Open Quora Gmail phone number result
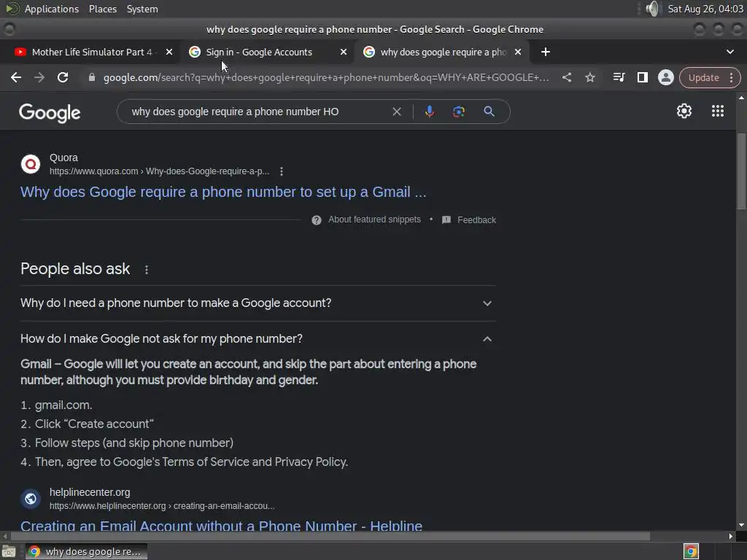This screenshot has width=747, height=560. coord(223,192)
